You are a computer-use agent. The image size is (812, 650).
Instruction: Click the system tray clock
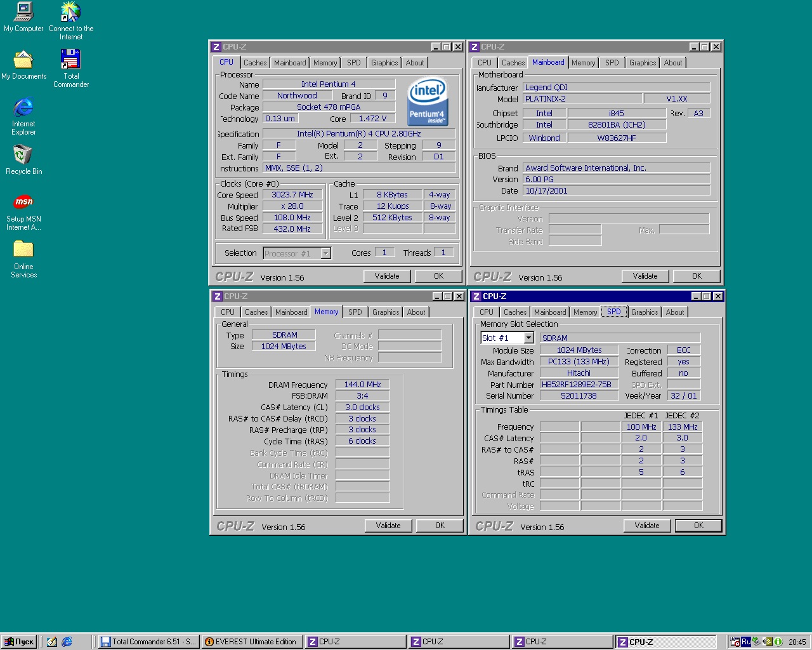[x=797, y=642]
